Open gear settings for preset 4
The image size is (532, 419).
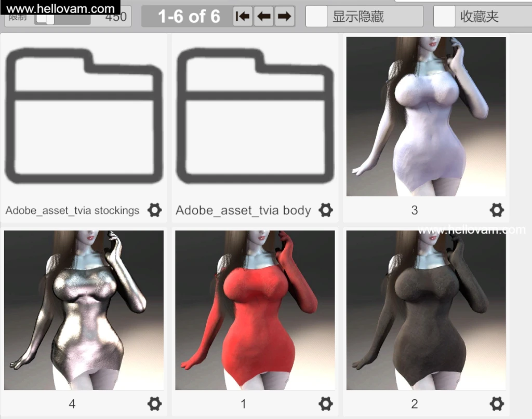tap(154, 403)
